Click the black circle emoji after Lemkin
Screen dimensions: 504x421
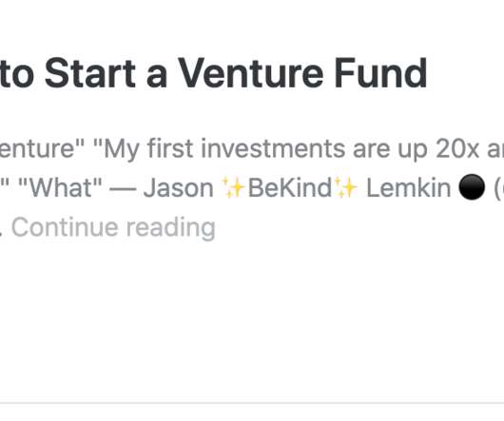[472, 188]
